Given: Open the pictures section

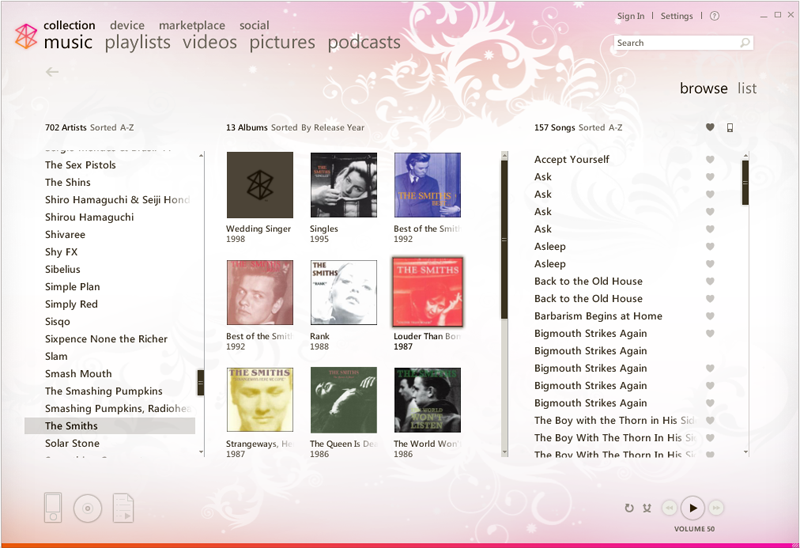Looking at the screenshot, I should [282, 42].
